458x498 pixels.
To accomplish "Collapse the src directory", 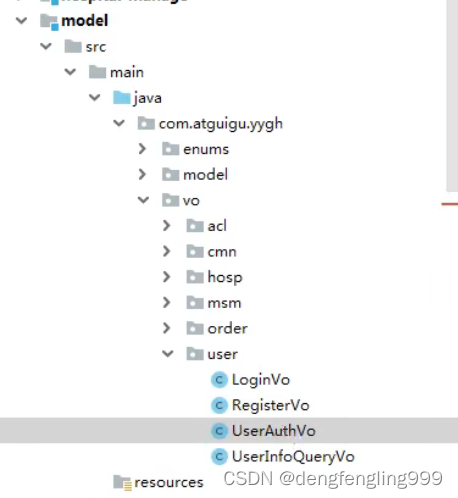I will pyautogui.click(x=46, y=46).
